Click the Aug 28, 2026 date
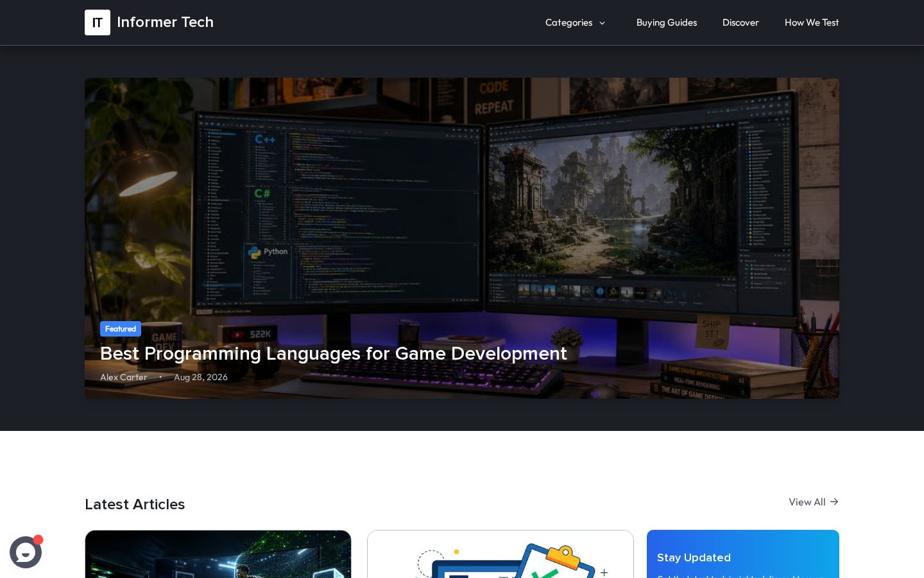The image size is (924, 578). pos(201,377)
